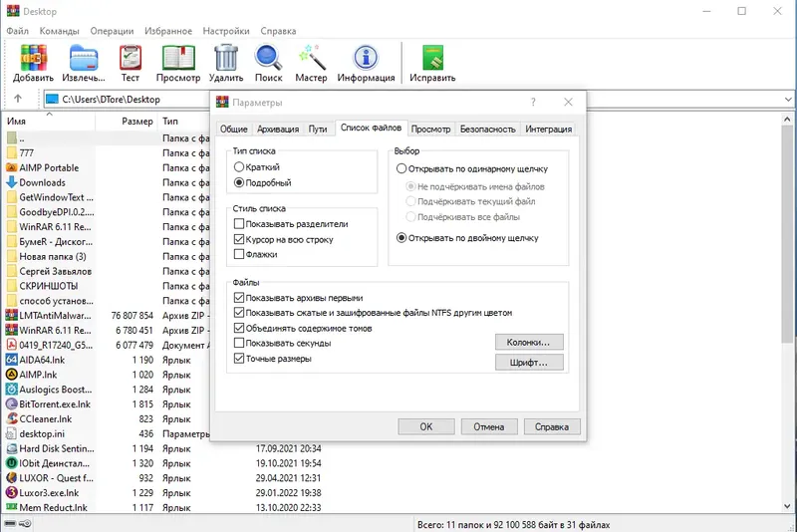Select the AIDA64.lnk shortcut icon
This screenshot has height=532, width=797.
(x=12, y=360)
